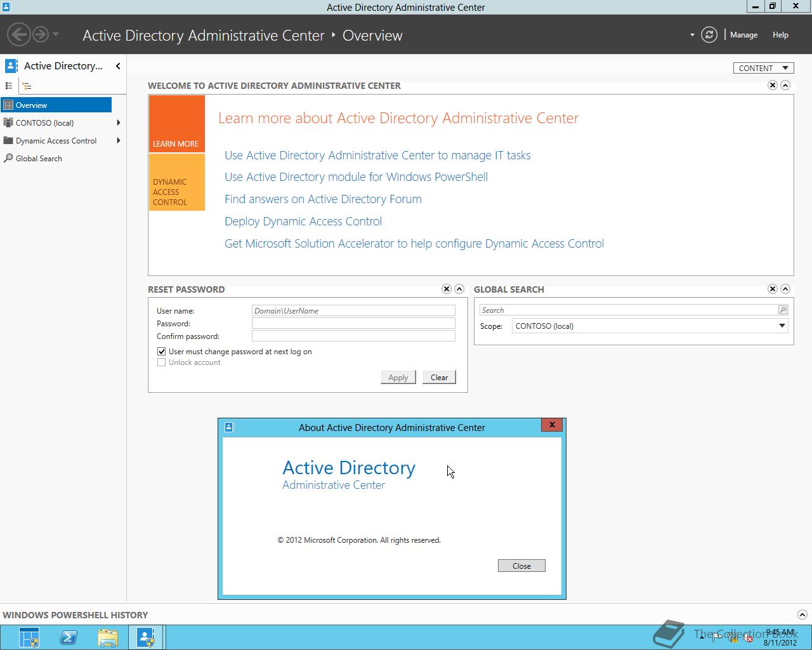Screen dimensions: 812x650
Task: Open Deploy Dynamic Access Control link
Action: (303, 222)
